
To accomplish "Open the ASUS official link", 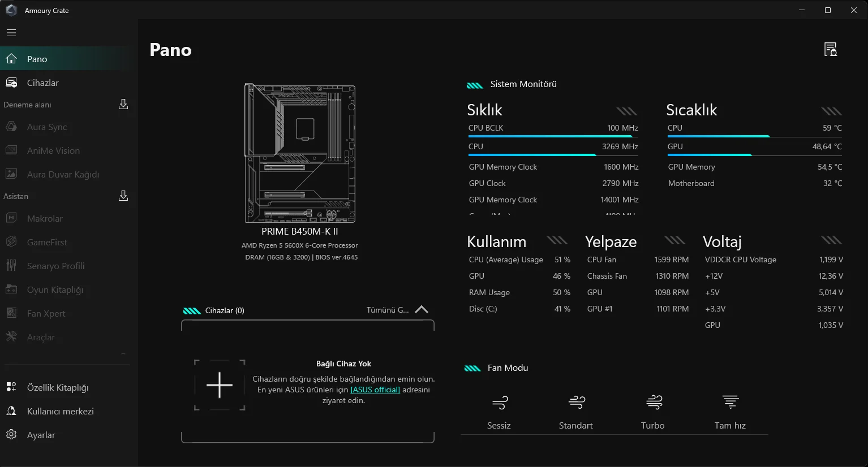I will point(375,390).
